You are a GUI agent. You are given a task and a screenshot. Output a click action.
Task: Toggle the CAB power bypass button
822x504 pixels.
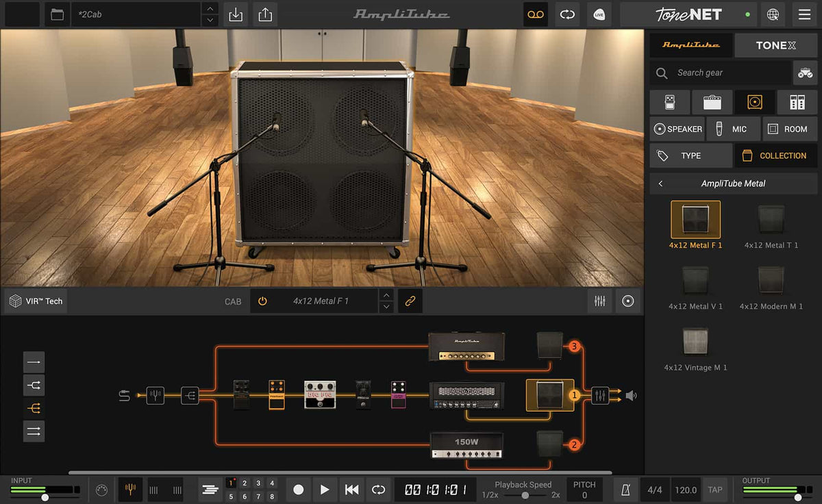click(262, 301)
